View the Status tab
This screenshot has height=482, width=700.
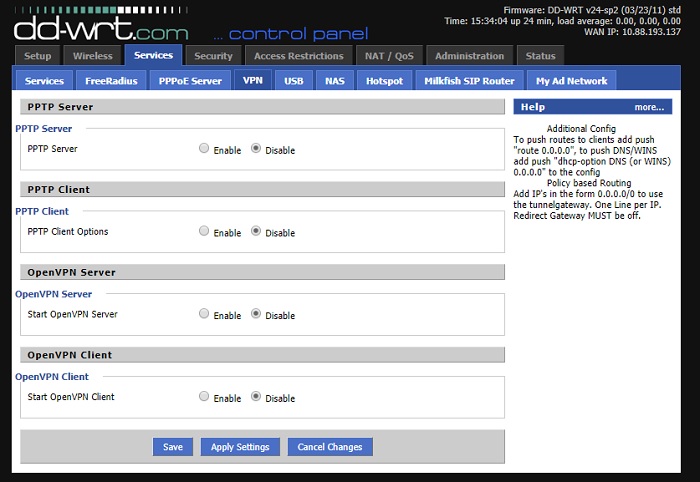click(x=541, y=56)
